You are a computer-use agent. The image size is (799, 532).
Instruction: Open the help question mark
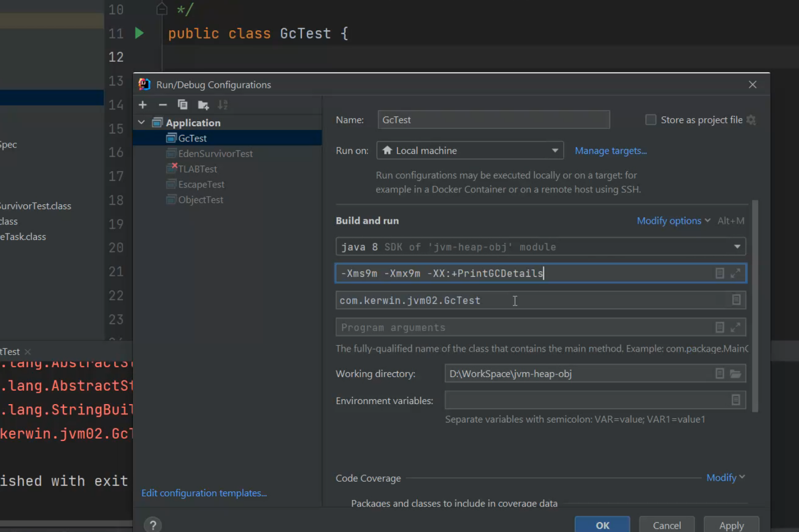tap(153, 525)
